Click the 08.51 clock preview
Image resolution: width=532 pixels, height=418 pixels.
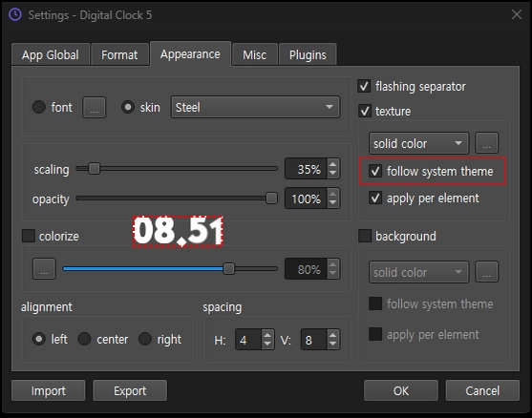178,232
